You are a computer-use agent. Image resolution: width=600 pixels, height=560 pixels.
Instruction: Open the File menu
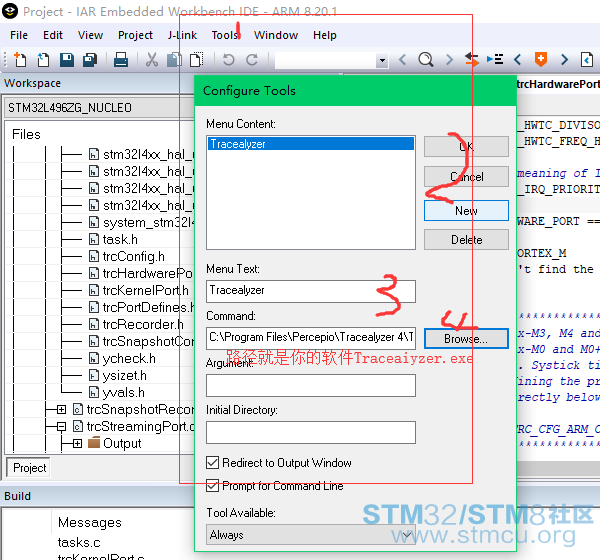[19, 35]
